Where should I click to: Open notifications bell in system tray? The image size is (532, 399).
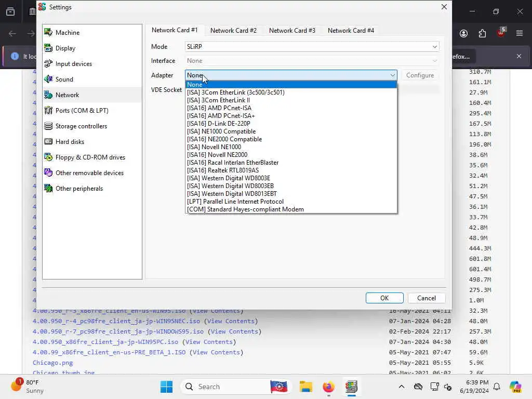click(x=497, y=387)
